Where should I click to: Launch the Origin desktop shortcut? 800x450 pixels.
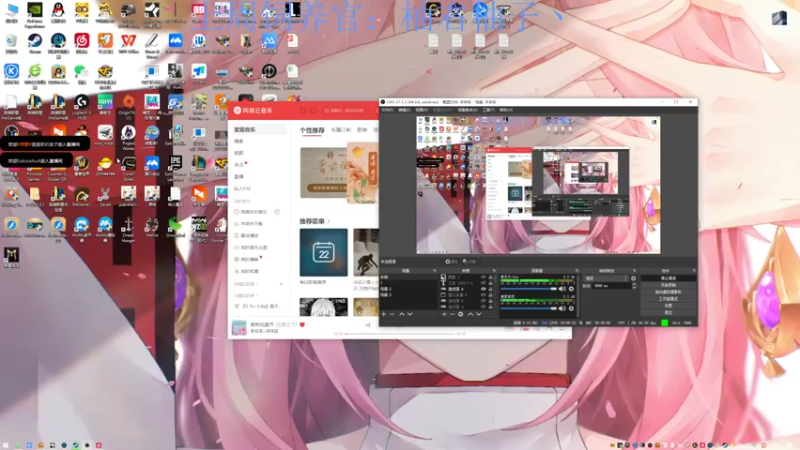click(x=129, y=105)
